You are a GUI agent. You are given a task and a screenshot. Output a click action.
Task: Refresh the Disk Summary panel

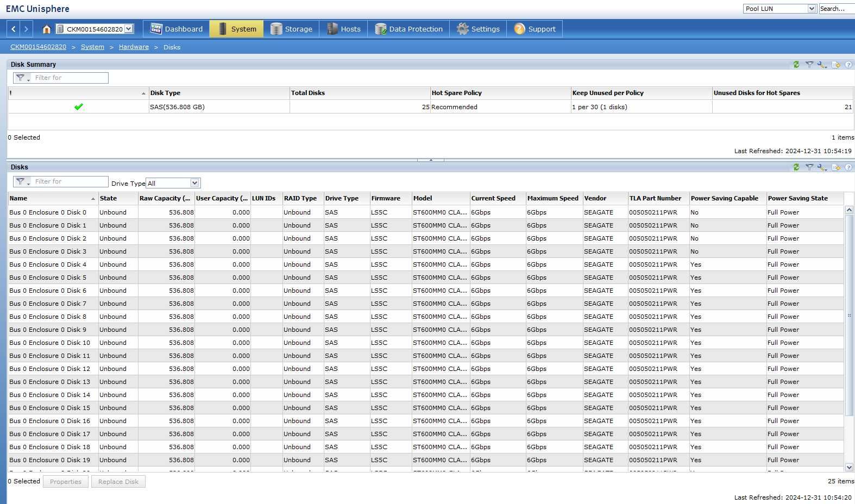pos(796,64)
